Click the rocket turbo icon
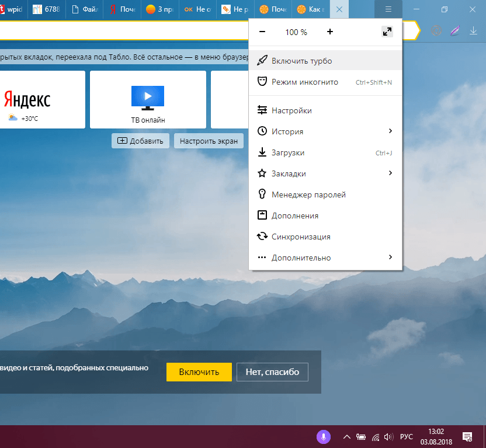This screenshot has width=486, height=448. point(262,60)
